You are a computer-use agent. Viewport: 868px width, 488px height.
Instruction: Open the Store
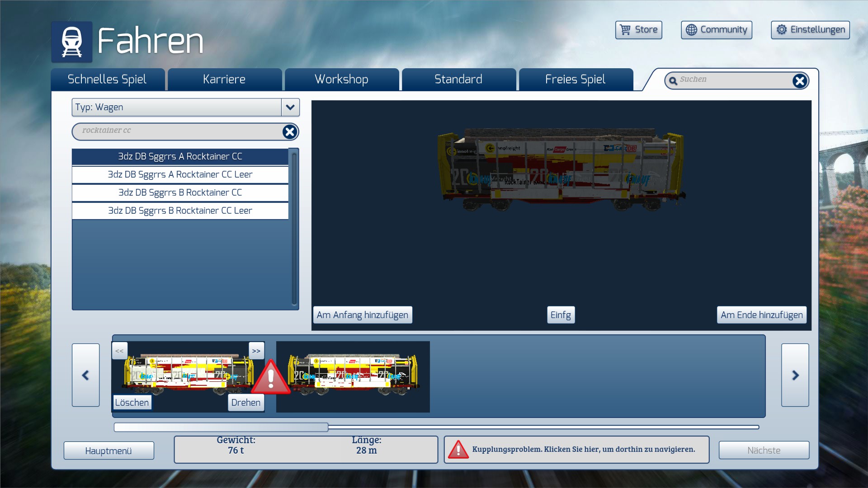click(x=638, y=30)
